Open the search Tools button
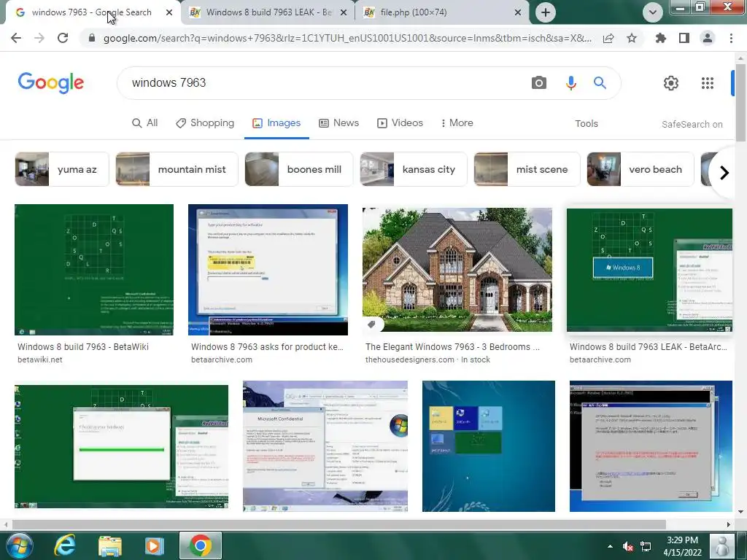Viewport: 747px width, 560px height. point(586,123)
